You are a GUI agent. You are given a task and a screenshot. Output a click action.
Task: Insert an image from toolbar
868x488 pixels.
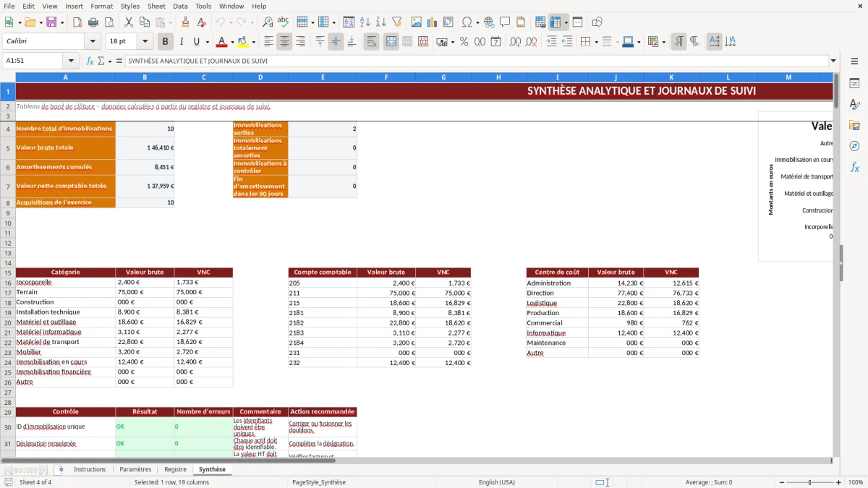tap(416, 22)
